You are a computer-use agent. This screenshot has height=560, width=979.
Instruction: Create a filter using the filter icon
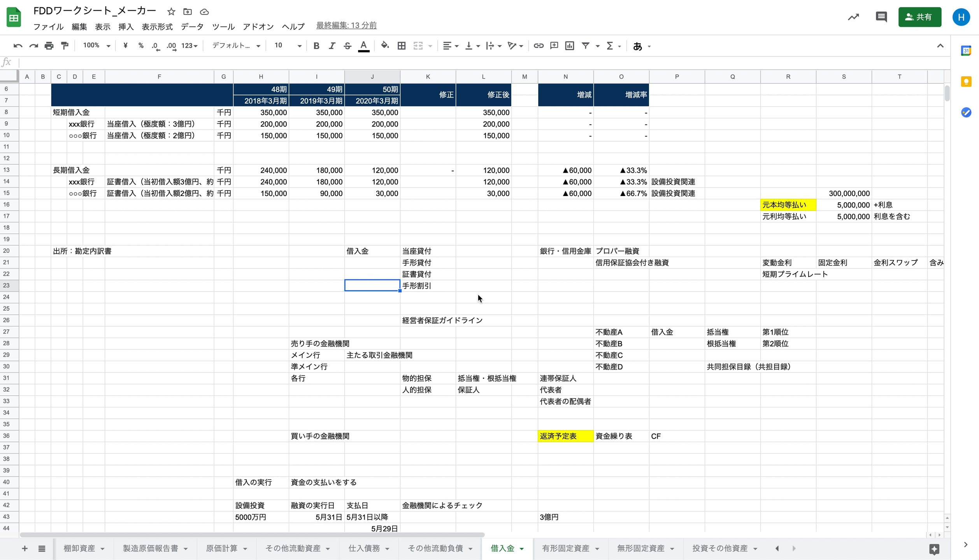coord(586,45)
